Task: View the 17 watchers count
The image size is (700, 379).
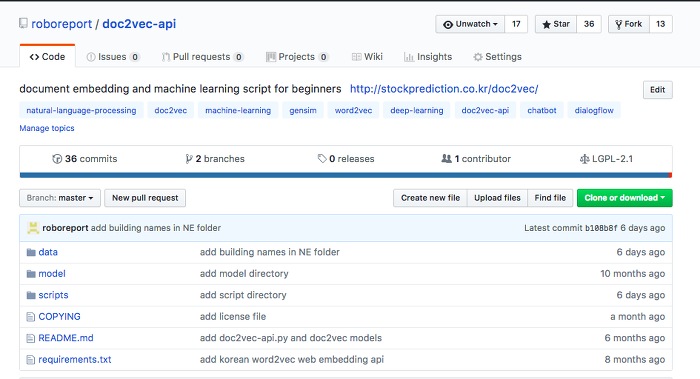Action: (516, 24)
